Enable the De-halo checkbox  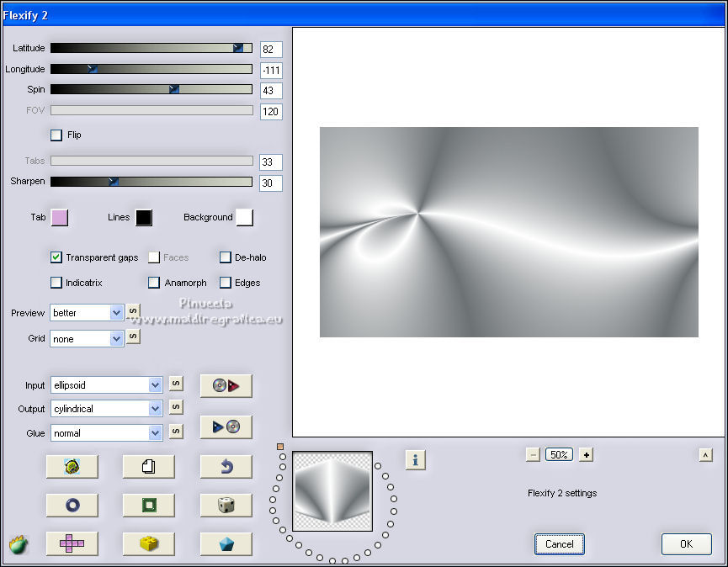point(226,257)
